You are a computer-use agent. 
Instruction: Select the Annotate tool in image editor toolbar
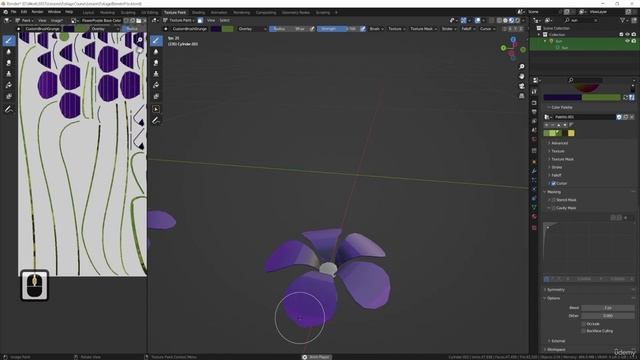pos(9,109)
